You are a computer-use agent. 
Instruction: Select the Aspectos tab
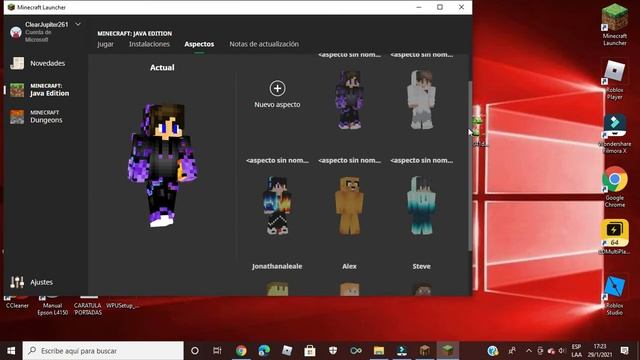click(x=199, y=44)
